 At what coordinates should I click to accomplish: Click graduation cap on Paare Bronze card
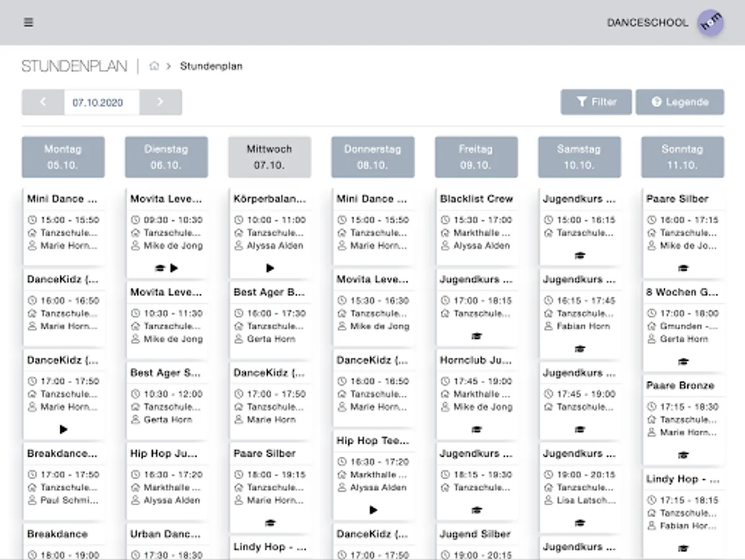click(x=683, y=455)
